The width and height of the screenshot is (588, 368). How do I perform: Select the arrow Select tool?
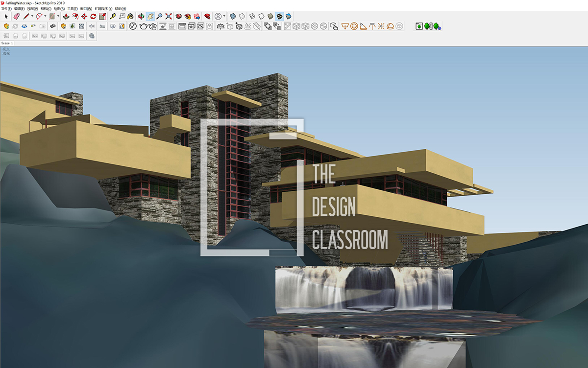click(6, 16)
